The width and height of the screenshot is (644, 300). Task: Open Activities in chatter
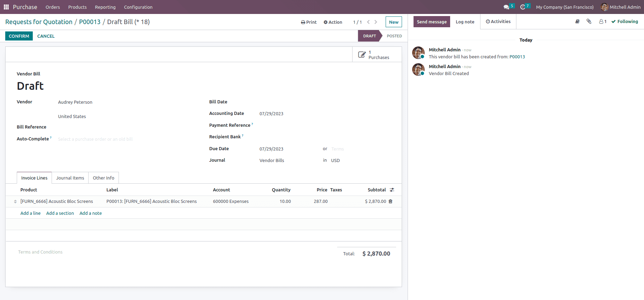pos(498,22)
